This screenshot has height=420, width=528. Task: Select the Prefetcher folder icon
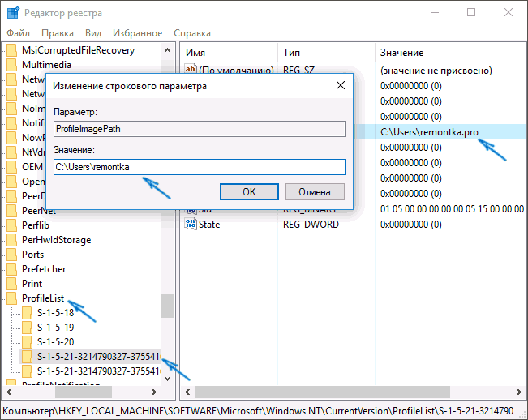coord(12,269)
